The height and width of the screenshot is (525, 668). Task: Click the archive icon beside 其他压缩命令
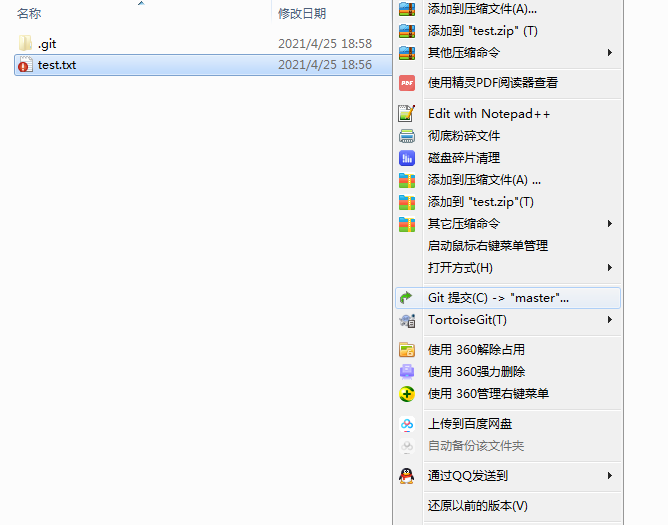pos(407,53)
